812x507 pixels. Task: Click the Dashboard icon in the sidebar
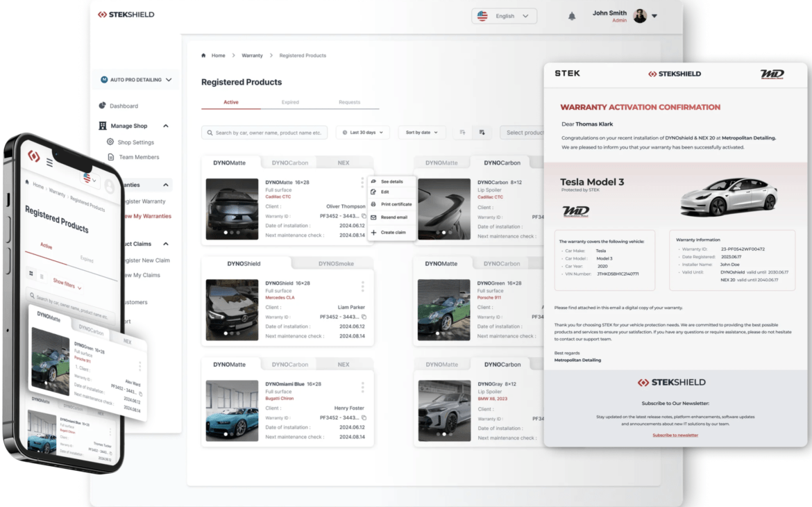[x=103, y=106]
